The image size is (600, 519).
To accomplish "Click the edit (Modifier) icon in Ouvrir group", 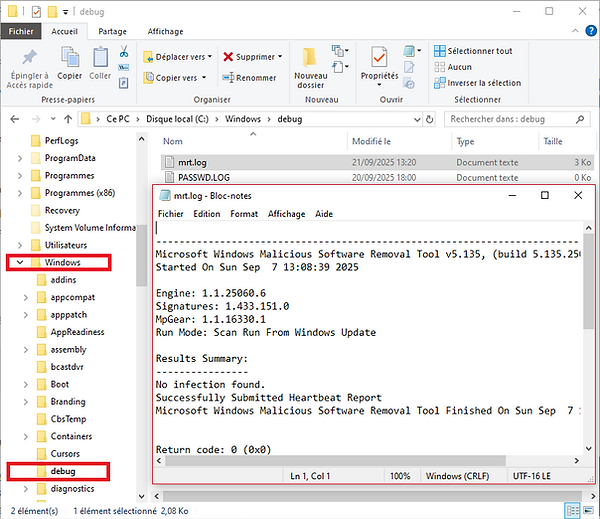I will point(409,67).
